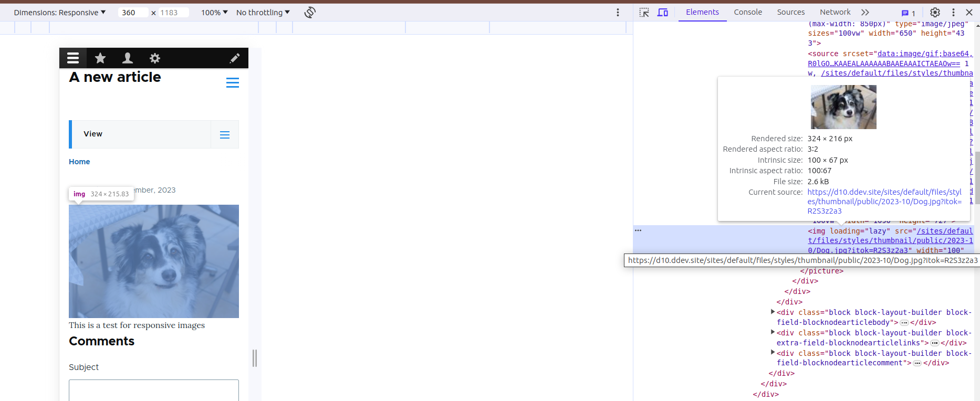Image resolution: width=980 pixels, height=401 pixels.
Task: Open the console messages issue counter
Action: (908, 13)
